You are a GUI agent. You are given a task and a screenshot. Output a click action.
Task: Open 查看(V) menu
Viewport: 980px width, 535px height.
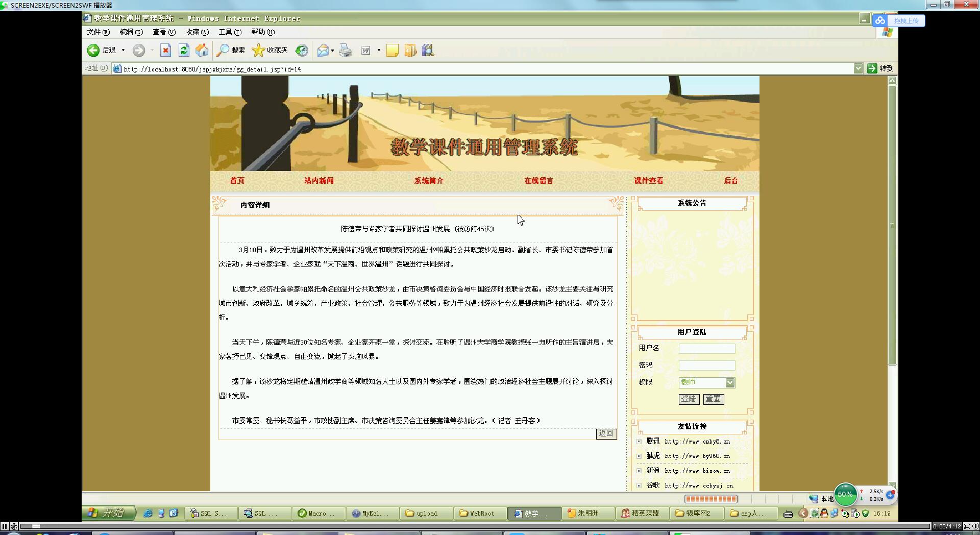[164, 32]
